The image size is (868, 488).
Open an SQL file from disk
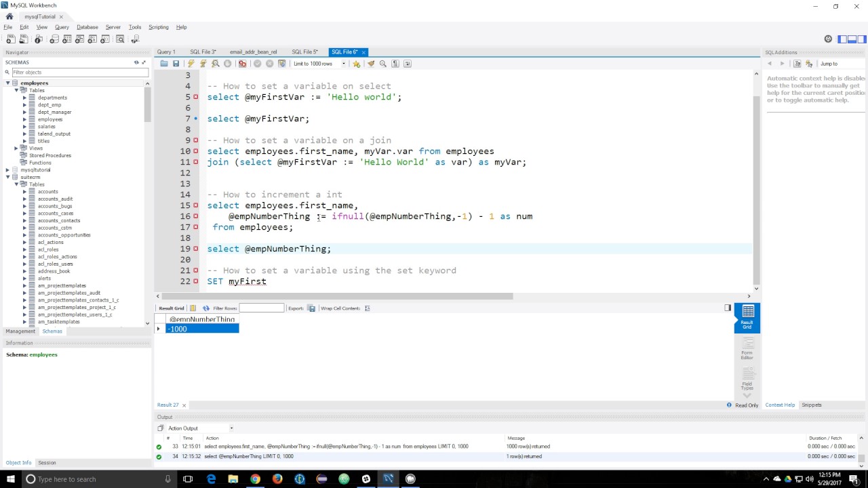164,63
